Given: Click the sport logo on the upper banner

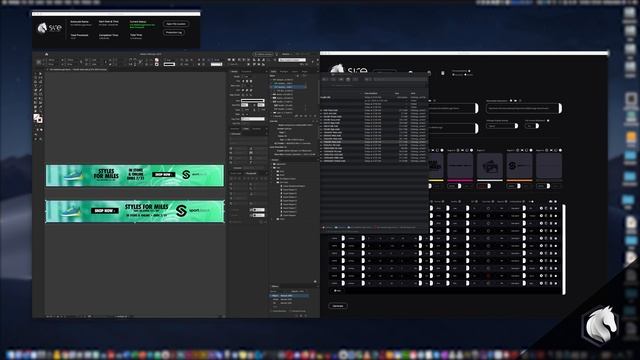Looking at the screenshot, I should [194, 175].
